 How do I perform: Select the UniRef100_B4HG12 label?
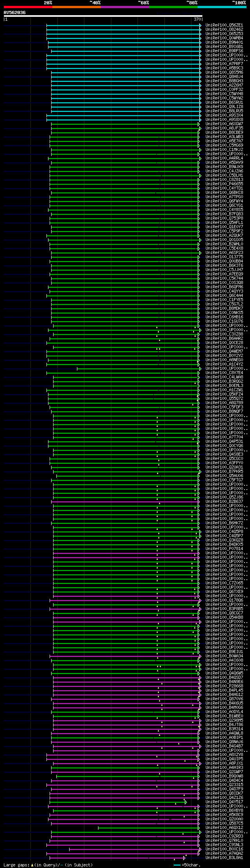(224, 695)
